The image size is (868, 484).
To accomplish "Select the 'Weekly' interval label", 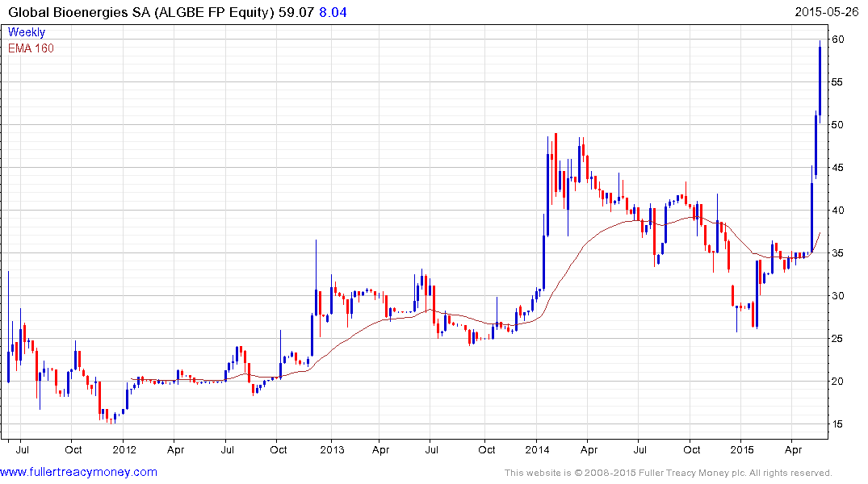I will click(27, 32).
